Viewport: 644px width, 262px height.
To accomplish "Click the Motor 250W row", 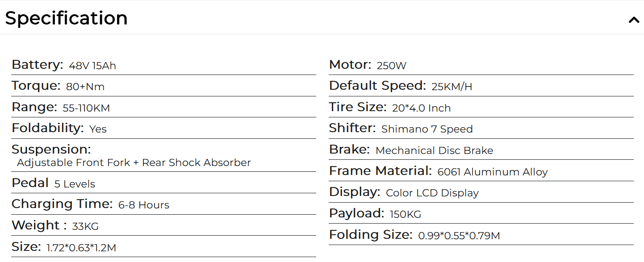I will pos(481,65).
